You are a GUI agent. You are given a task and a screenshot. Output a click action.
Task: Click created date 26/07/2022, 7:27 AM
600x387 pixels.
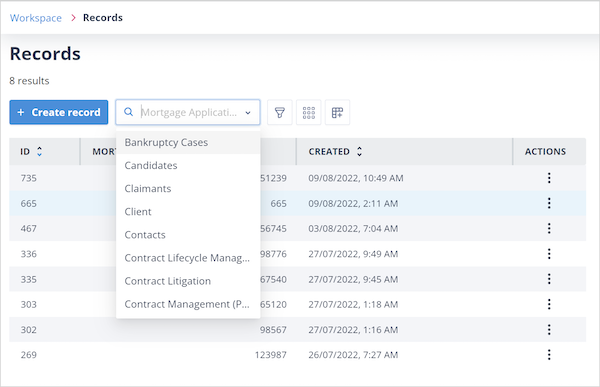coord(353,355)
